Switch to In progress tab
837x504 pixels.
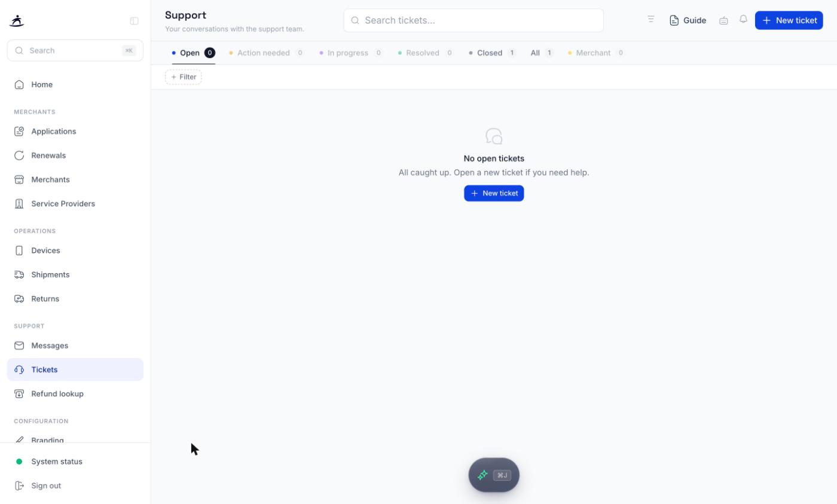(351, 53)
